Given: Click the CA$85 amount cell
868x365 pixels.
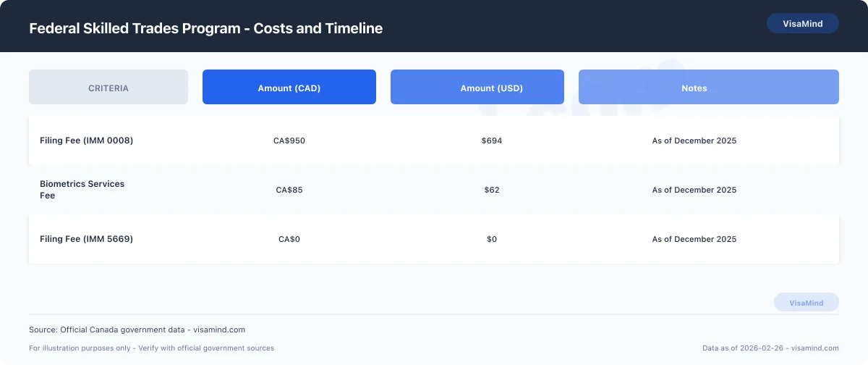Looking at the screenshot, I should [x=289, y=190].
